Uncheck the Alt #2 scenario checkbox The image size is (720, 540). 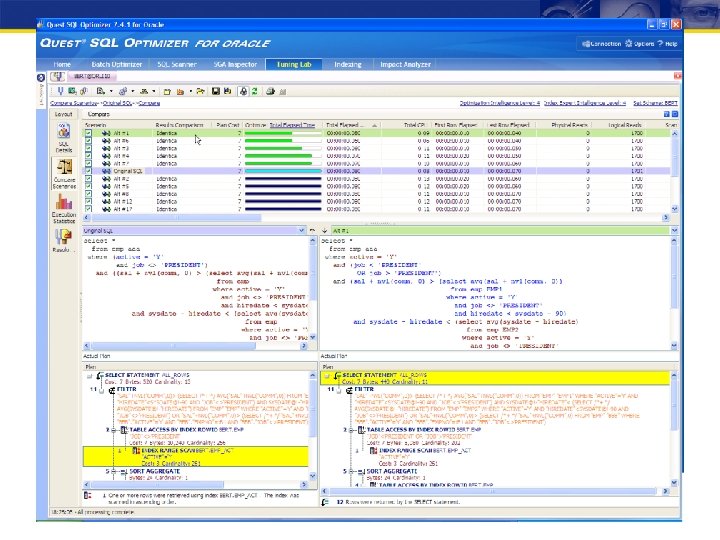(88, 179)
